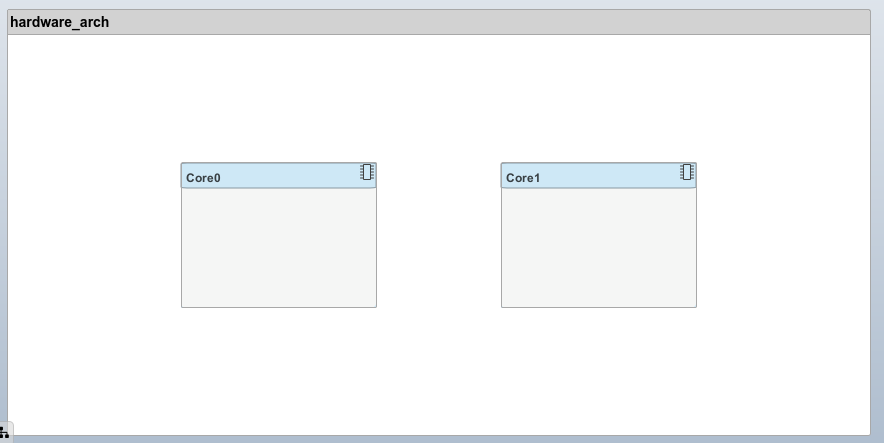884x443 pixels.
Task: Click the right border of Core1
Action: 696,247
